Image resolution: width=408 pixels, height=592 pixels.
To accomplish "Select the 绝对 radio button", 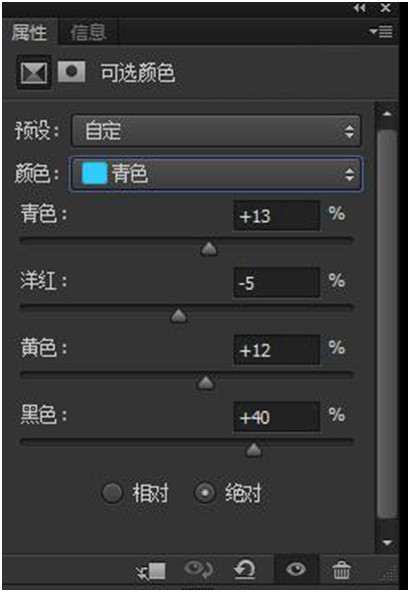I will (205, 493).
